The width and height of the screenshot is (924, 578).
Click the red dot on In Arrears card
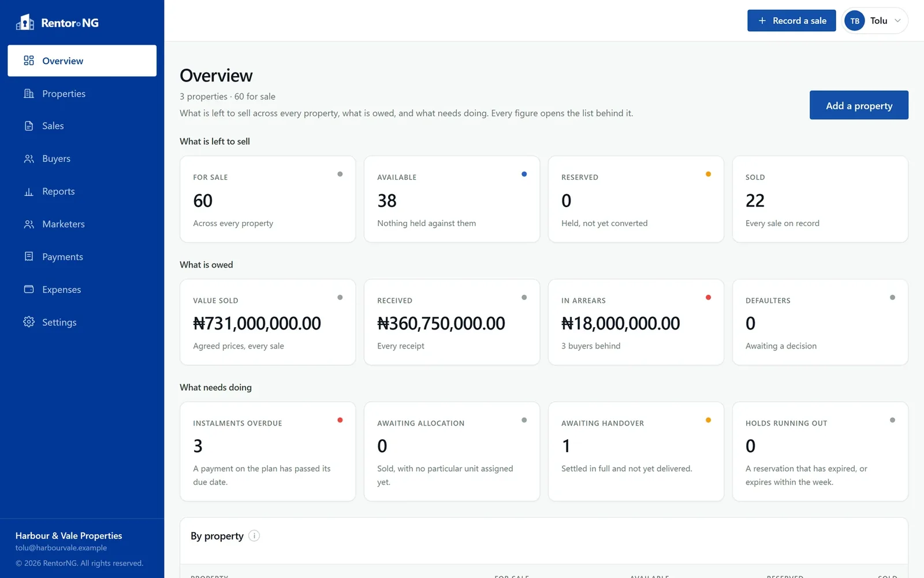click(708, 297)
